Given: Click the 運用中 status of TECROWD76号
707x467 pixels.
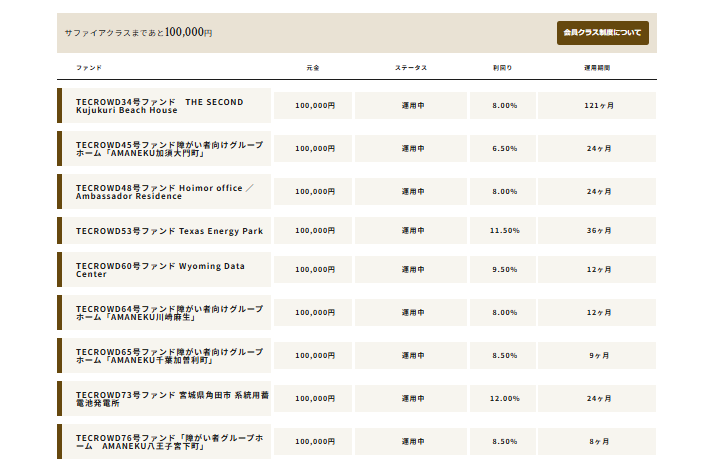Looking at the screenshot, I should pyautogui.click(x=411, y=441).
